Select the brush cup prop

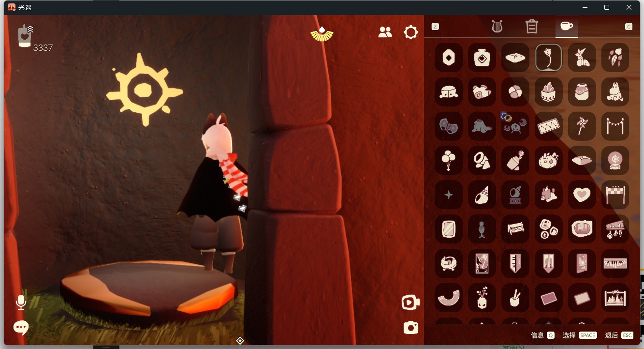coord(515,298)
